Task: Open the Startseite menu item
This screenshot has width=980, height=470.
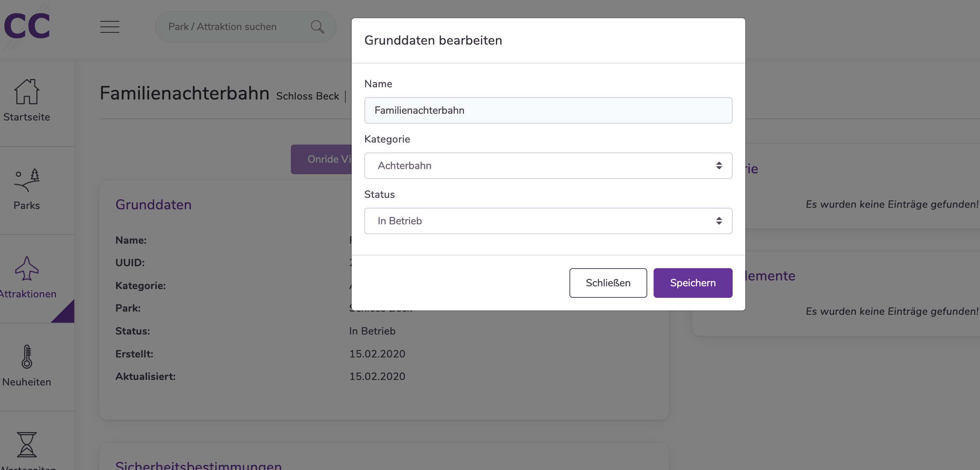Action: click(27, 103)
